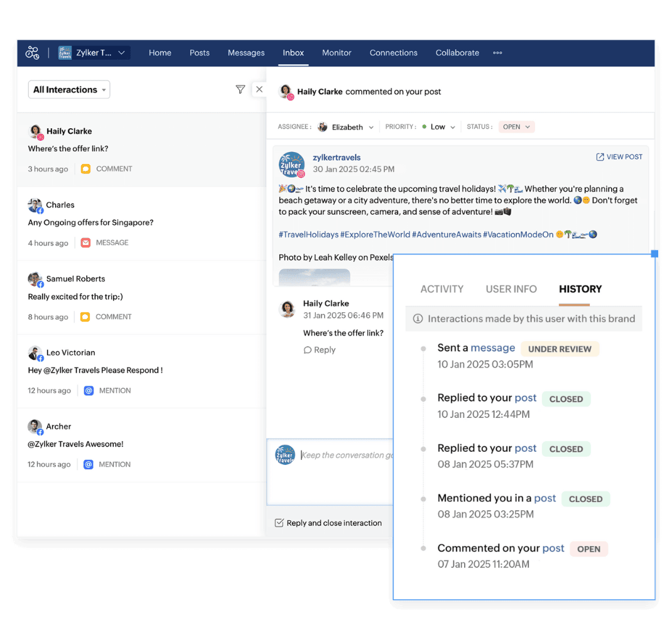Close the interaction panel with X icon
672x622 pixels.
pyautogui.click(x=259, y=90)
